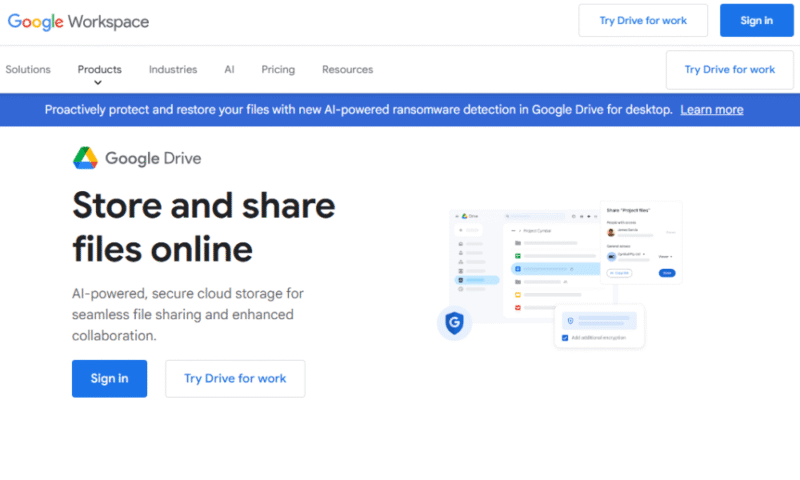Follow the Learn more banner link
The width and height of the screenshot is (800, 480).
pyautogui.click(x=712, y=110)
